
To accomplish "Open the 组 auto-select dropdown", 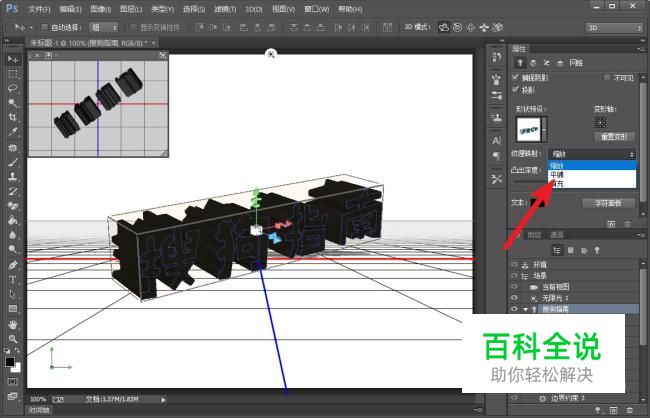I will coord(104,27).
